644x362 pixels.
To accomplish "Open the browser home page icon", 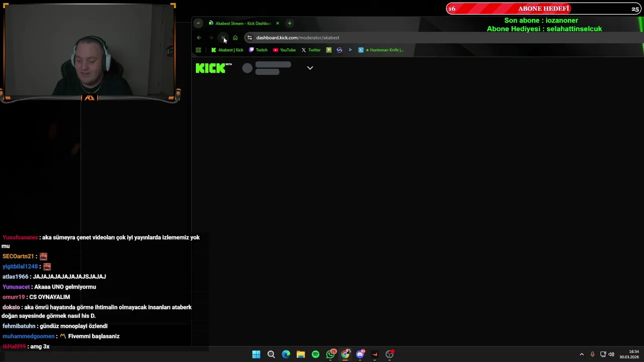I will [235, 38].
